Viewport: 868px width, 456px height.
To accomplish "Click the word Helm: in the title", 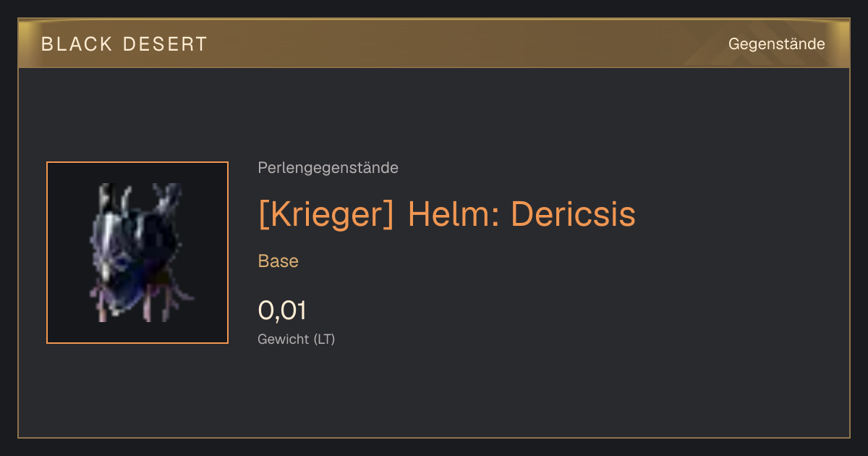I will tap(453, 214).
